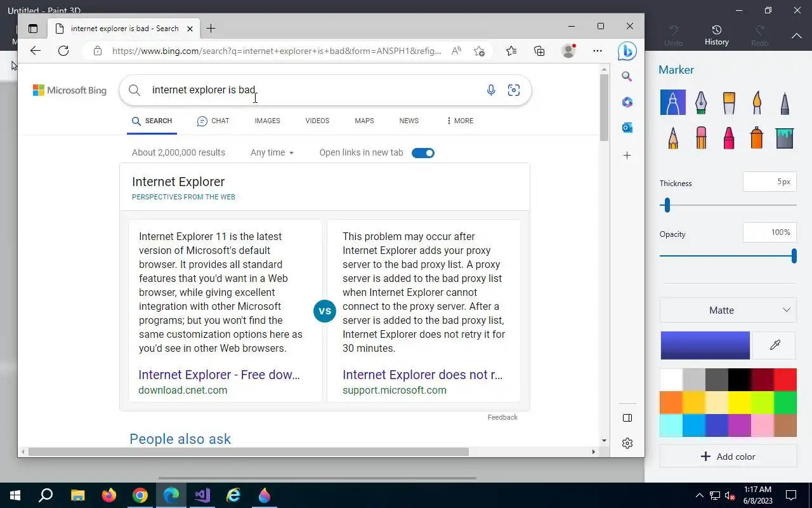This screenshot has width=812, height=508.
Task: Pick the red color swatch
Action: tap(785, 380)
